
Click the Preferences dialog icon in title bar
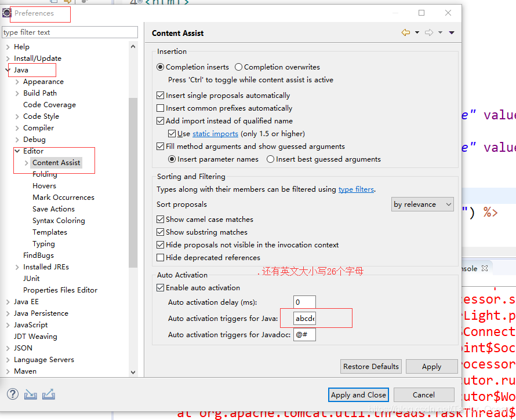[x=6, y=14]
